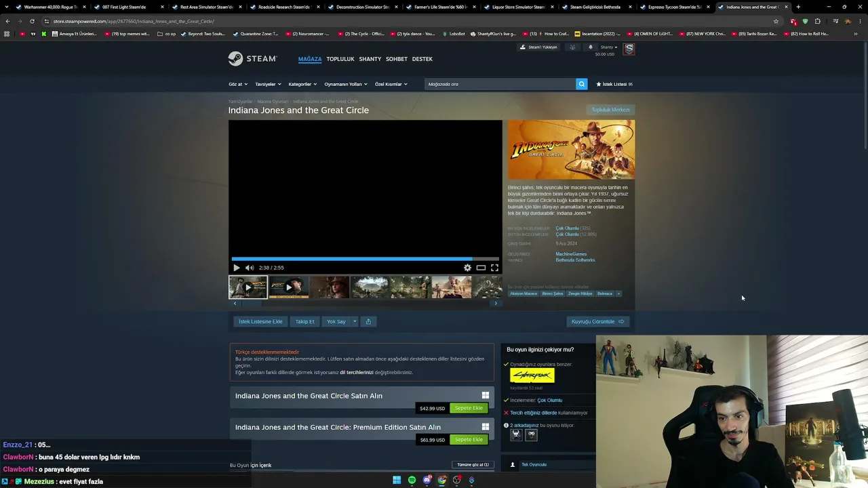
Task: Expand the Oynamanın Yolları menu
Action: (x=346, y=84)
